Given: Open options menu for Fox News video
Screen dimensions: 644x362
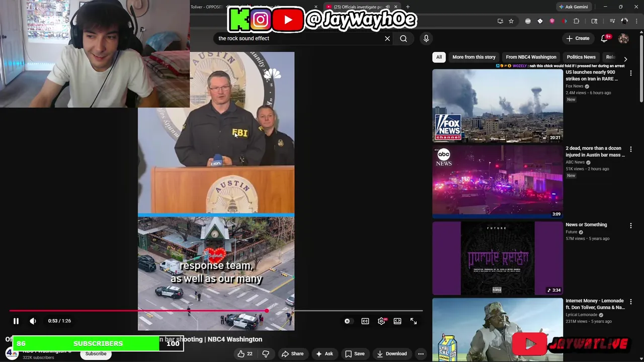Looking at the screenshot, I should [x=631, y=73].
